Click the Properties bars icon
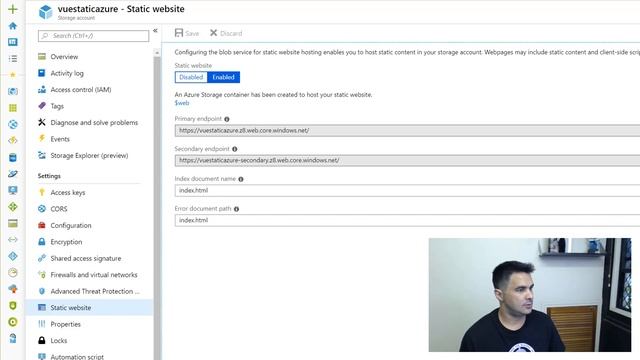Screen dimensions: 640x360 [42, 324]
